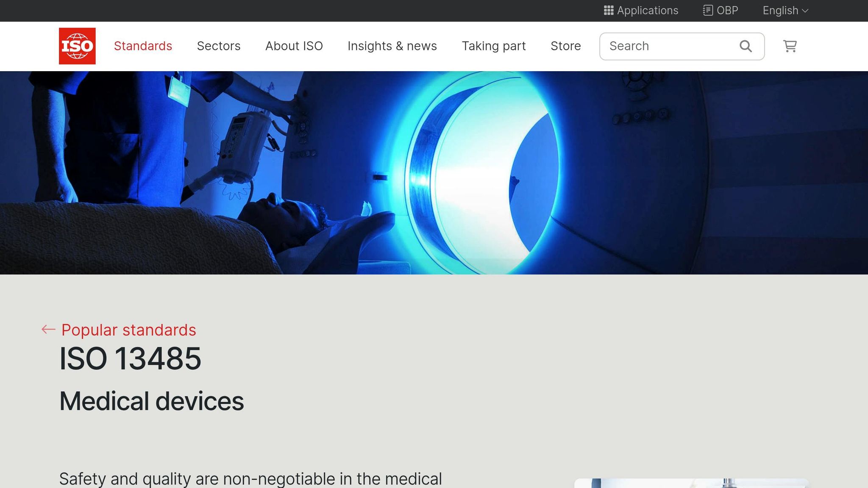The height and width of the screenshot is (488, 868).
Task: Open the Sectors menu
Action: (219, 46)
